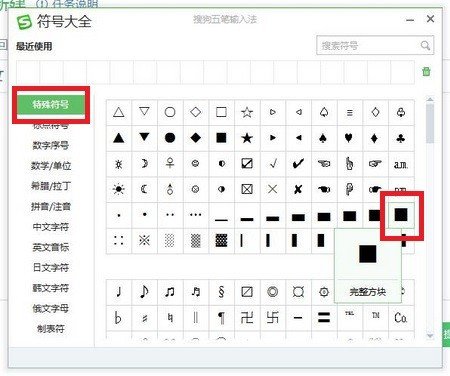The image size is (450, 376).
Task: Switch to 制表符 category
Action: click(51, 329)
